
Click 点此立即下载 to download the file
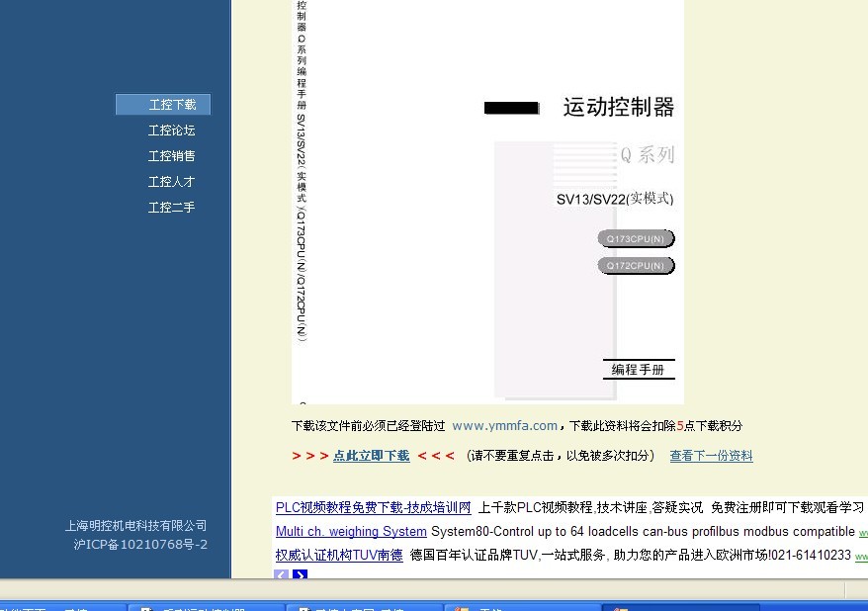coord(371,456)
